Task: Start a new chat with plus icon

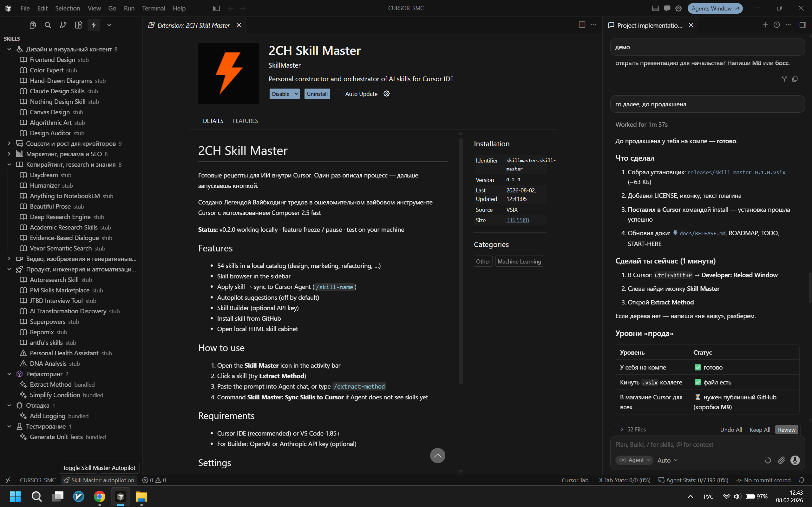Action: click(765, 25)
